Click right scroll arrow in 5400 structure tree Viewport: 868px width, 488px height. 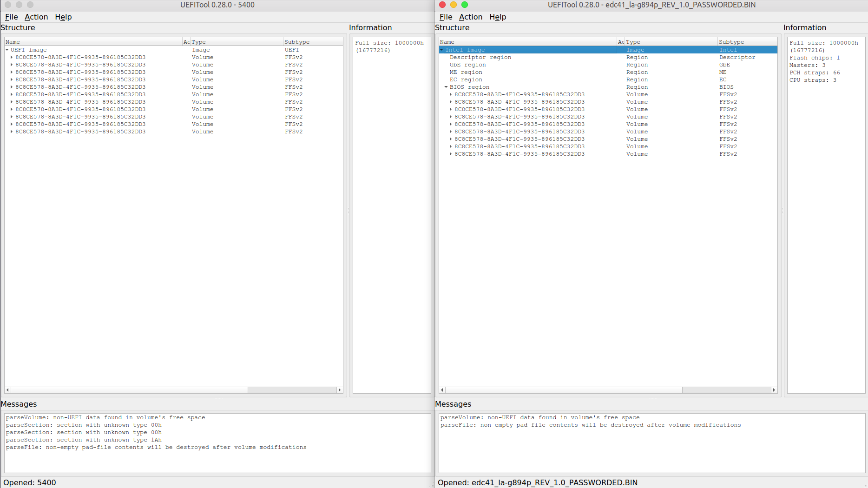click(340, 390)
